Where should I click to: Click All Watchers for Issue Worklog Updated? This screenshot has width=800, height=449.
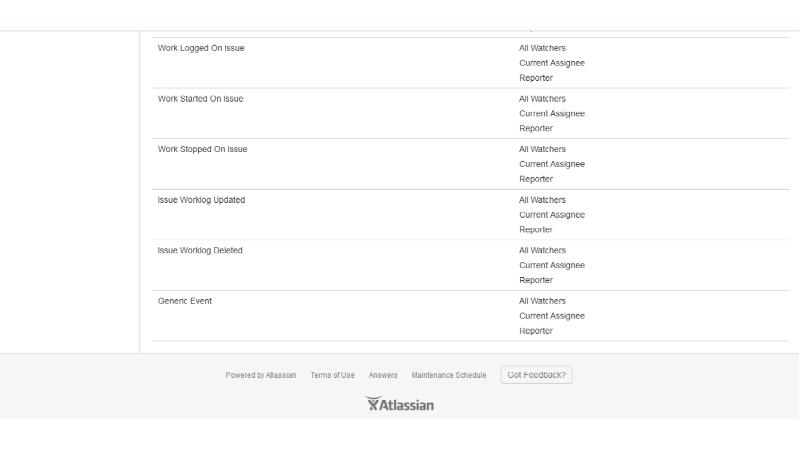click(x=542, y=200)
